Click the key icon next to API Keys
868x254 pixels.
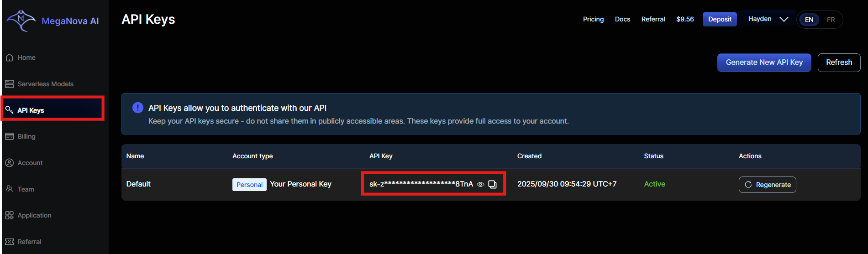pos(9,110)
